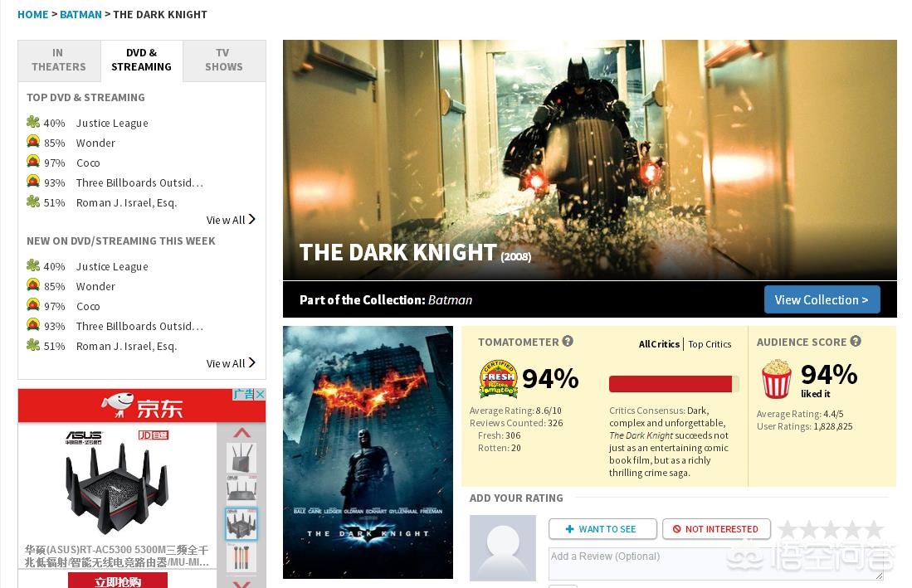Select the upright three-antenna router thumbnail in the ad

coord(241,457)
